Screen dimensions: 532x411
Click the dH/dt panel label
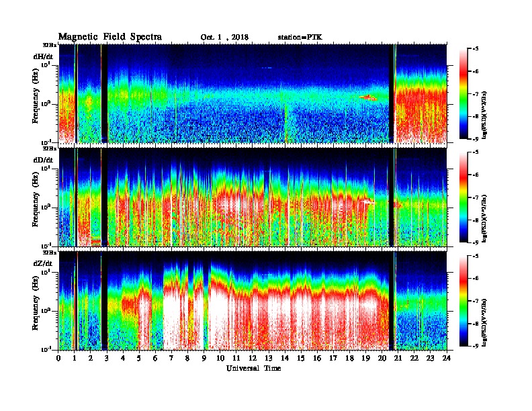pos(43,56)
